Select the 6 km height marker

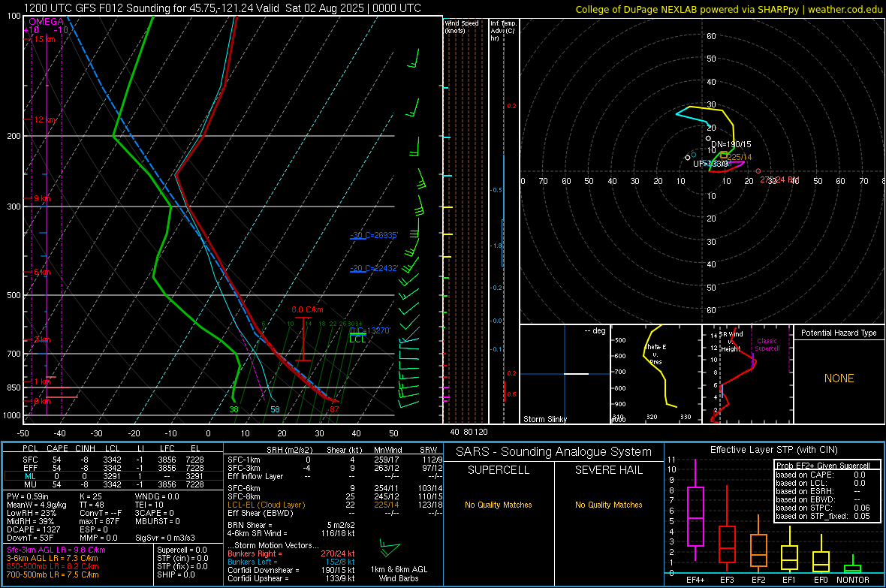point(42,273)
